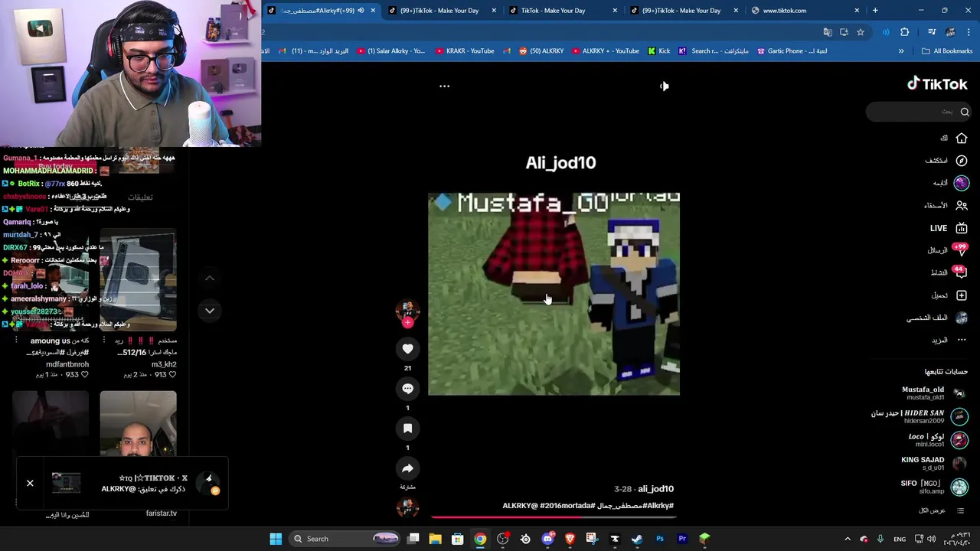Open the browser extensions puzzle icon

[905, 32]
